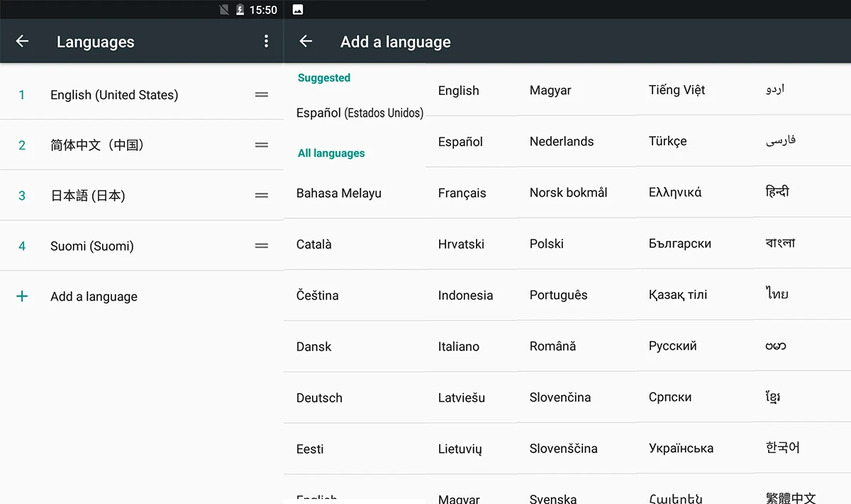Image resolution: width=851 pixels, height=504 pixels.
Task: Select Urdu (اردو) language
Action: coord(775,90)
